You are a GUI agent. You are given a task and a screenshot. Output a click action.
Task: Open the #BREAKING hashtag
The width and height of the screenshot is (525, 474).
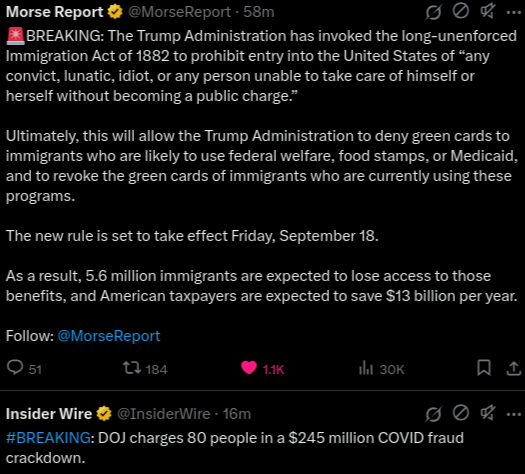tap(48, 438)
